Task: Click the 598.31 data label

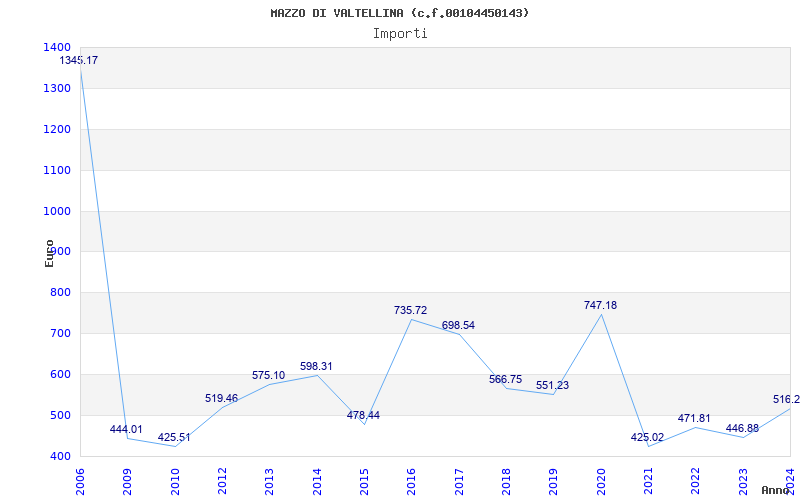Action: 316,366
